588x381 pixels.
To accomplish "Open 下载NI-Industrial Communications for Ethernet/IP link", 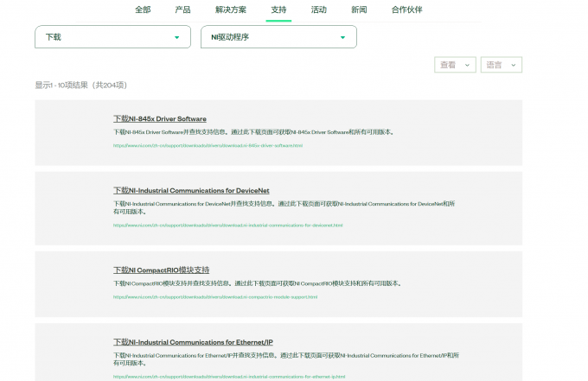I will point(193,342).
